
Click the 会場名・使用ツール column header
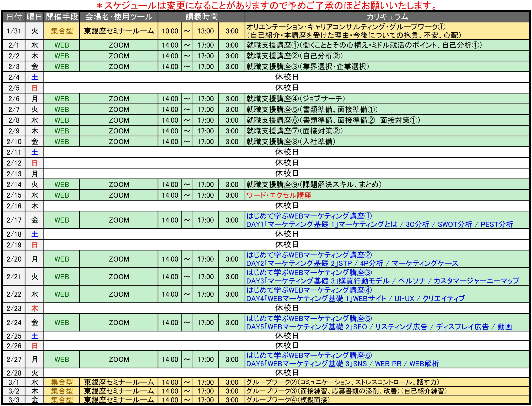119,17
